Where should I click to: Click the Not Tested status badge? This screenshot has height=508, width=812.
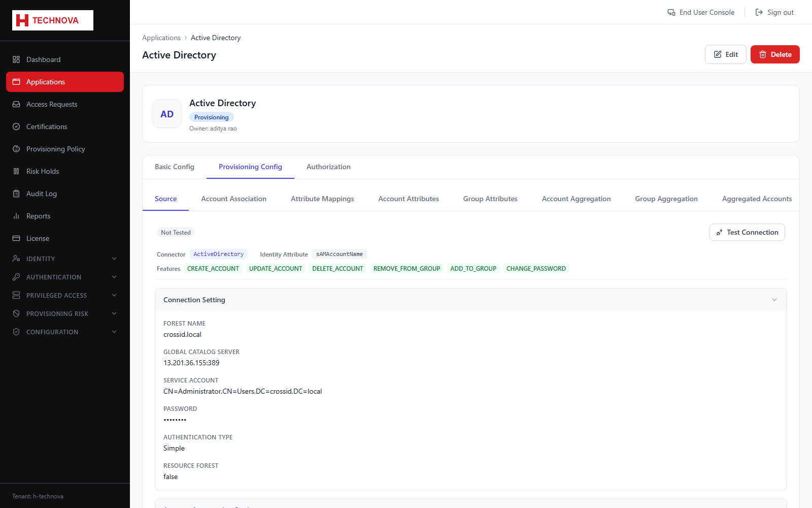(x=176, y=233)
